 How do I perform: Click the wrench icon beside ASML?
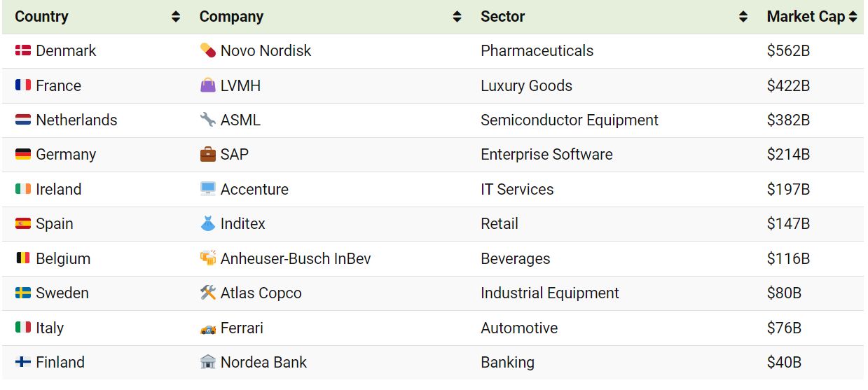(x=207, y=120)
